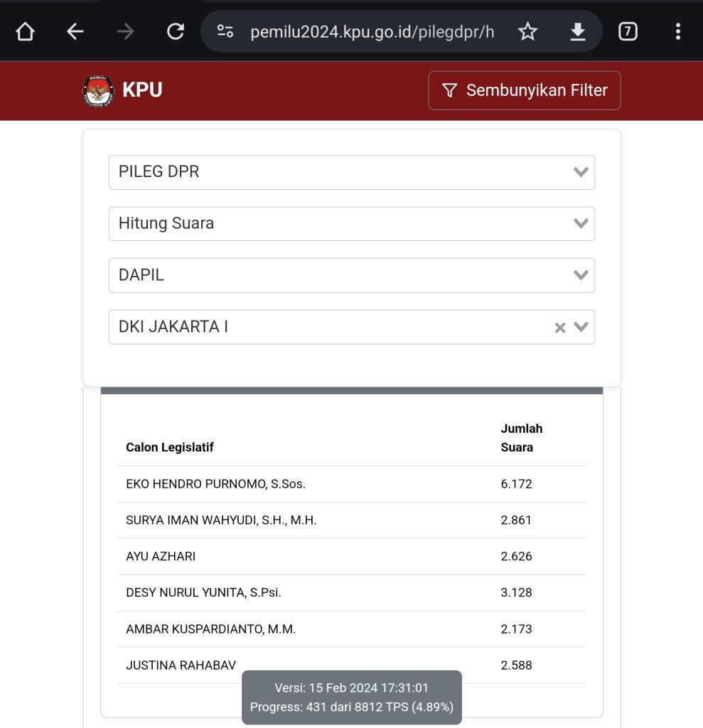Click the Jumlah Suara column header
Viewport: 703px width, 728px height.
pos(521,438)
